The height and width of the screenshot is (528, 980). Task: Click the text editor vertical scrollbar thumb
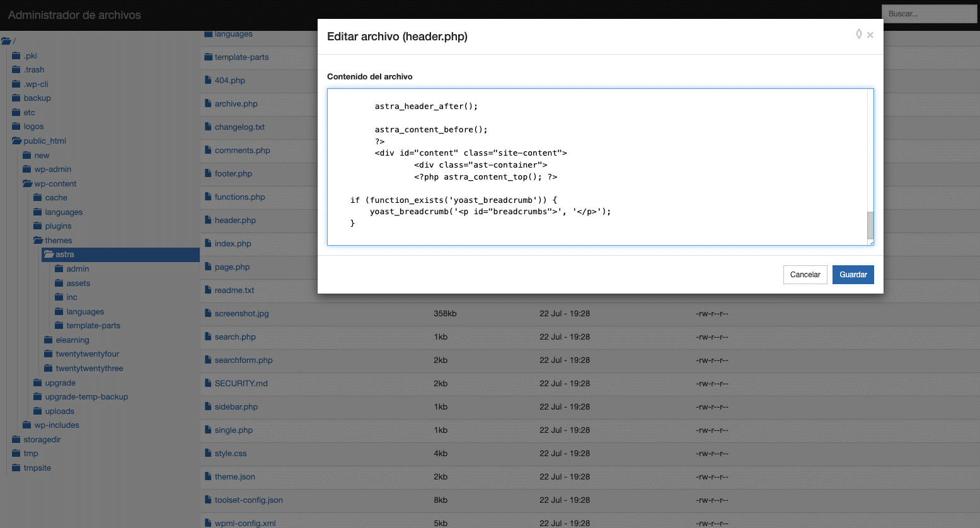tap(870, 224)
